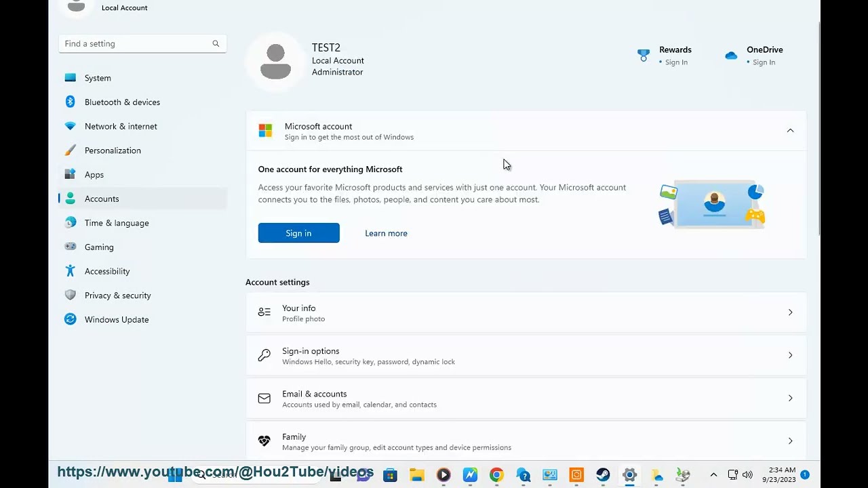This screenshot has width=868, height=488.
Task: Launch Google Chrome from the taskbar
Action: [496, 475]
